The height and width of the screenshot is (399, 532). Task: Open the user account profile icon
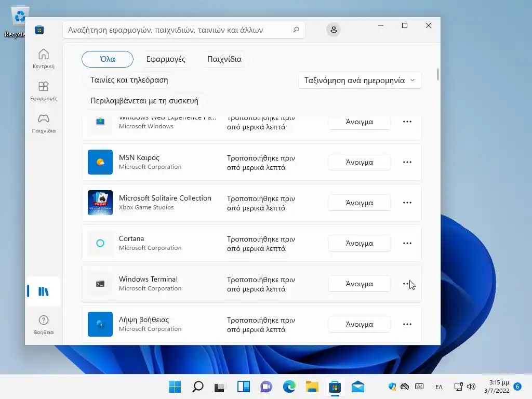[x=334, y=30]
